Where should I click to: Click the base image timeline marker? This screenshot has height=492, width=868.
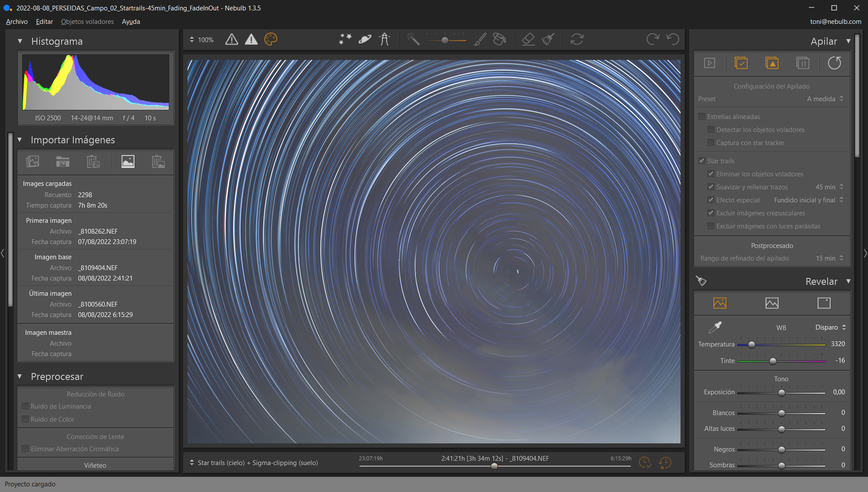(494, 466)
